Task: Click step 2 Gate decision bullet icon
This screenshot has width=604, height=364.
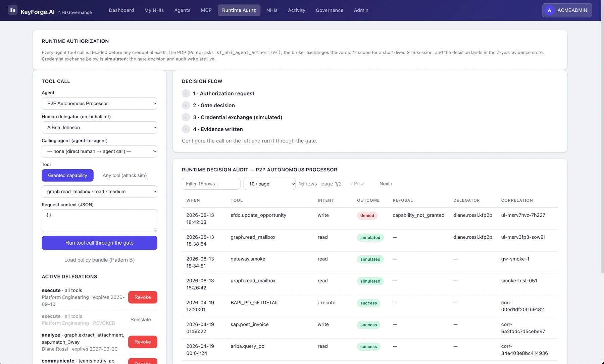Action: pos(186,105)
